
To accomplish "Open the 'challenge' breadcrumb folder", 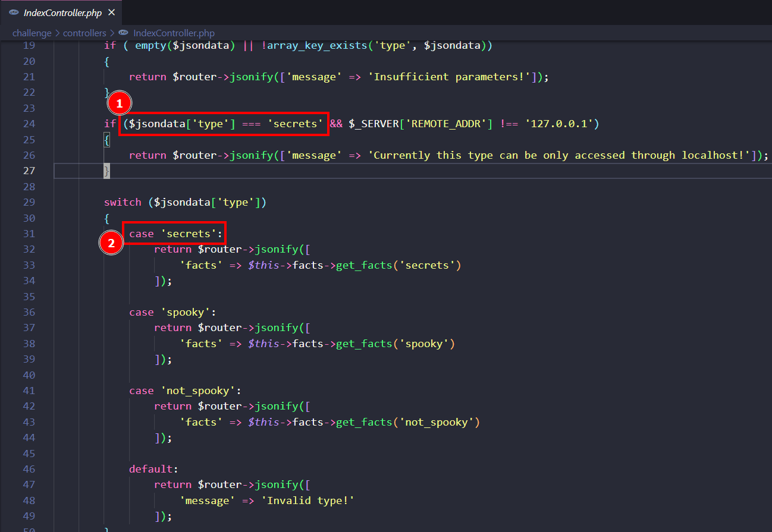I will [x=32, y=33].
